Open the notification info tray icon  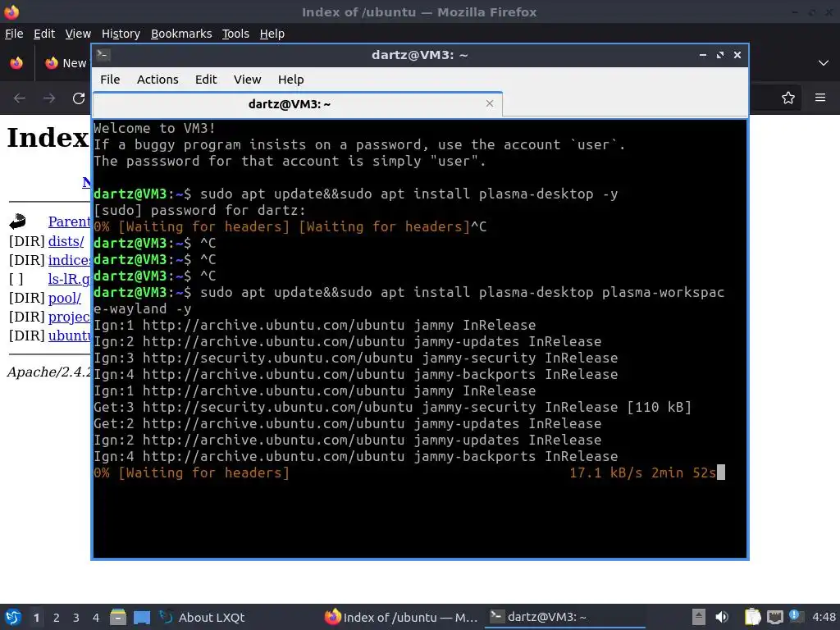[797, 616]
